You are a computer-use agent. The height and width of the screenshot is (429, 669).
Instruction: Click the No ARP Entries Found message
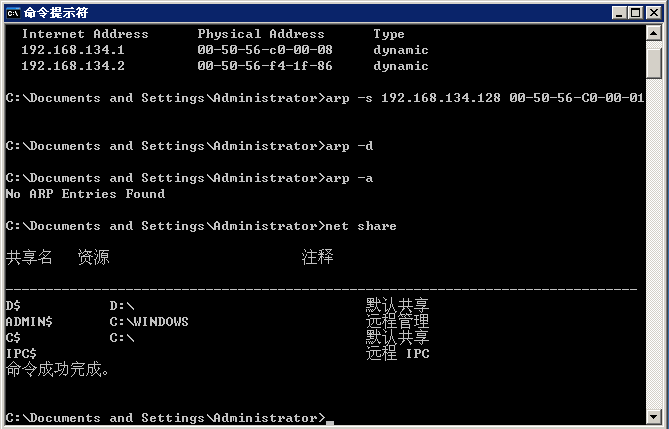pyautogui.click(x=85, y=194)
